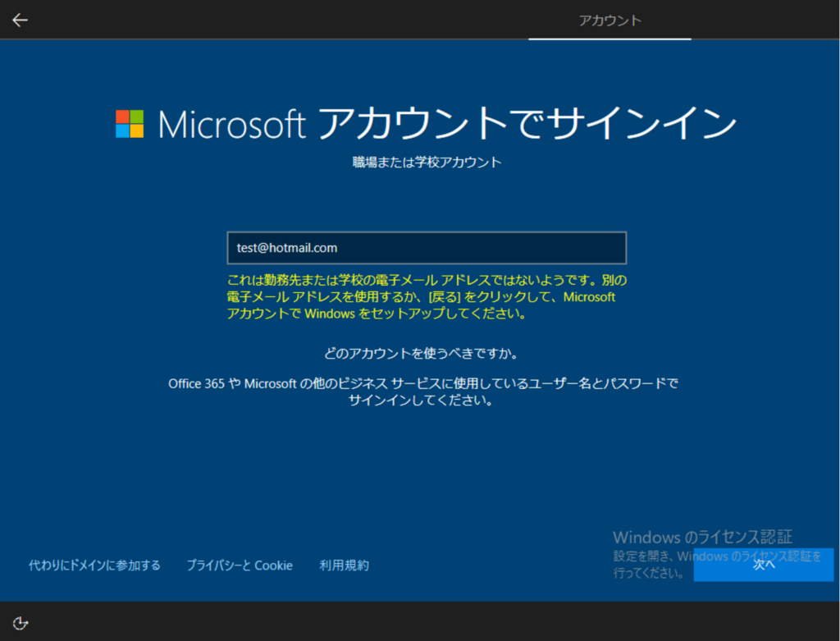Viewport: 840px width, 641px height.
Task: Open 代わりにドメインに参加する link
Action: pyautogui.click(x=94, y=565)
